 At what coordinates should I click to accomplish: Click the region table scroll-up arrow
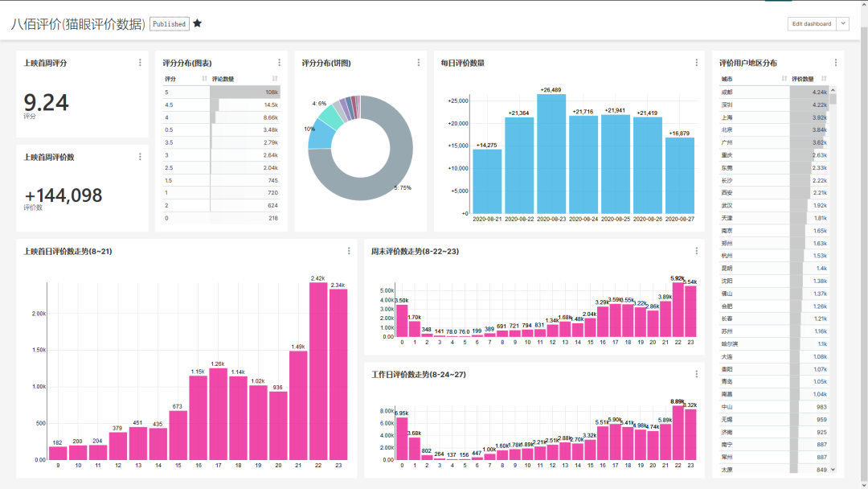click(833, 90)
